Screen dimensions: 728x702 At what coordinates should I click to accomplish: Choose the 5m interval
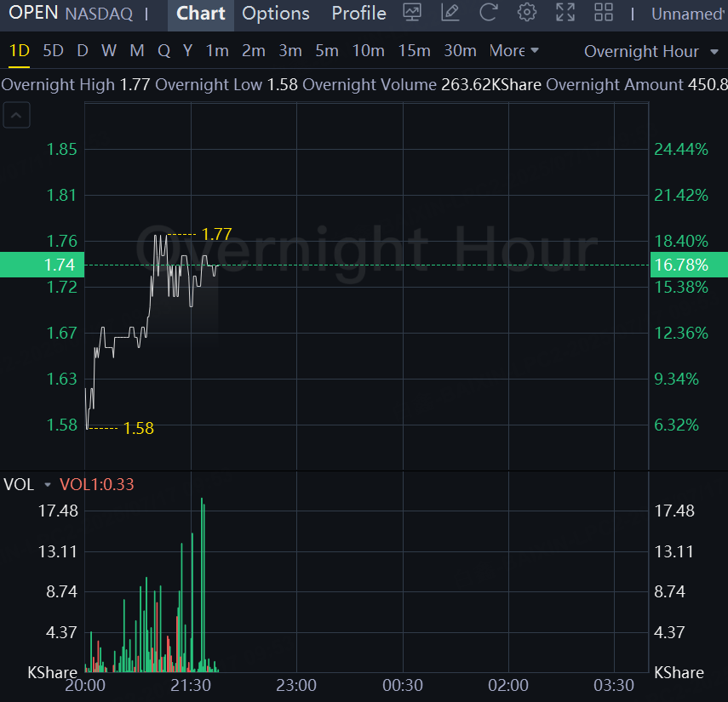(x=327, y=50)
